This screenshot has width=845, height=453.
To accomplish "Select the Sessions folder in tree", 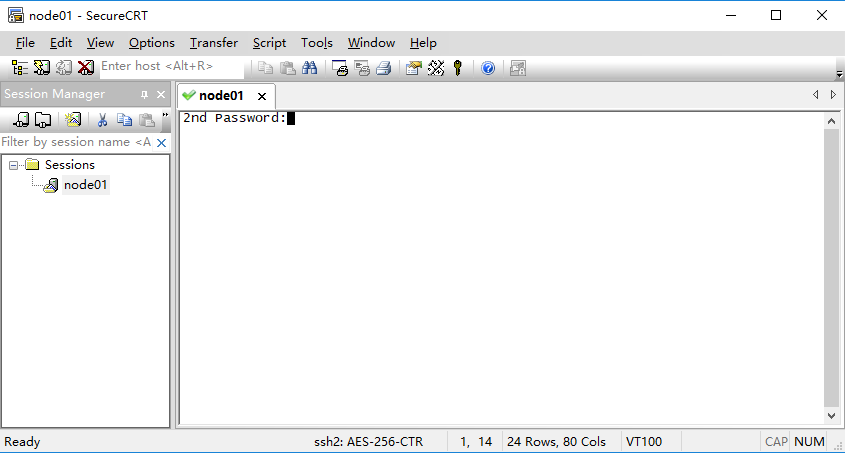I will click(70, 165).
